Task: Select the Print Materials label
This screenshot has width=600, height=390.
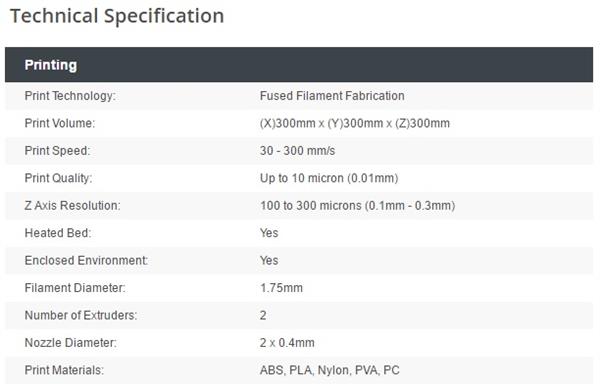Action: [x=64, y=370]
